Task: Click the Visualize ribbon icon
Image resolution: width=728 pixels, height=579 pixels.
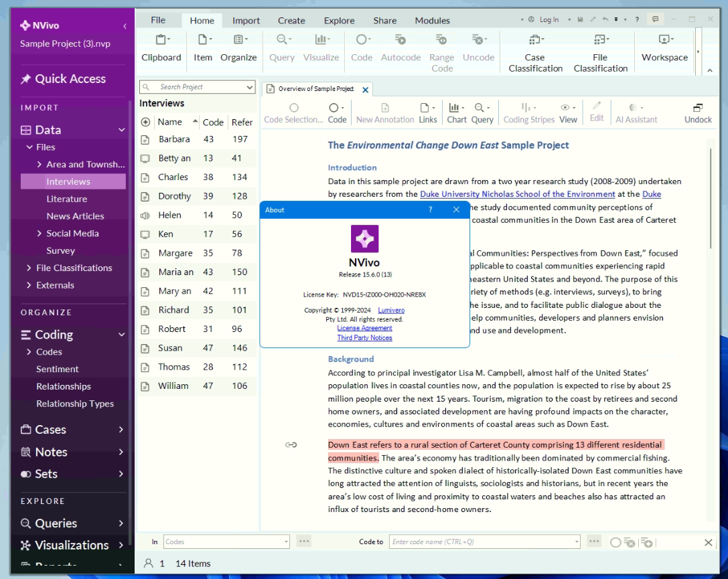Action: pos(321,39)
